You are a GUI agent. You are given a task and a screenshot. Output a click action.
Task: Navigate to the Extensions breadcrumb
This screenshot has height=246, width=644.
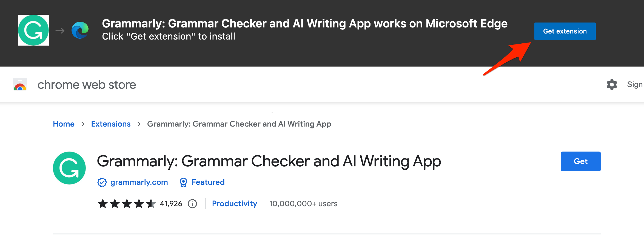click(x=111, y=124)
